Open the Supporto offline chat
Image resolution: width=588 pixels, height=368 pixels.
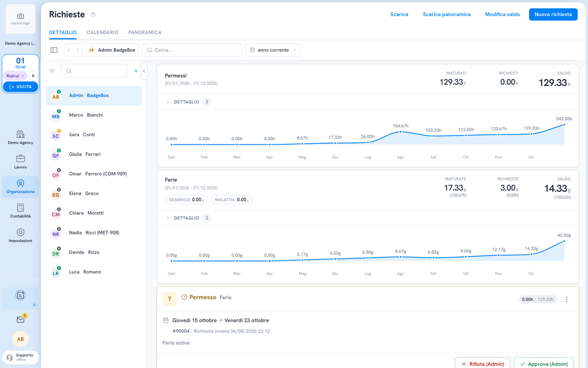pyautogui.click(x=21, y=357)
